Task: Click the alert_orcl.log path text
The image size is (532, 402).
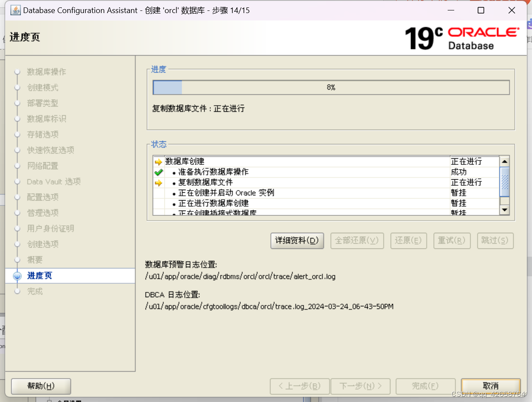Action: (240, 276)
